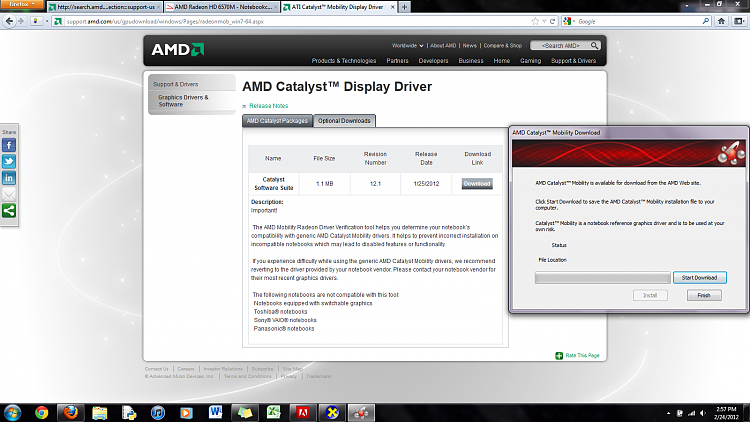Go forward with the browser forward arrow
The width and height of the screenshot is (750, 422).
click(x=21, y=21)
